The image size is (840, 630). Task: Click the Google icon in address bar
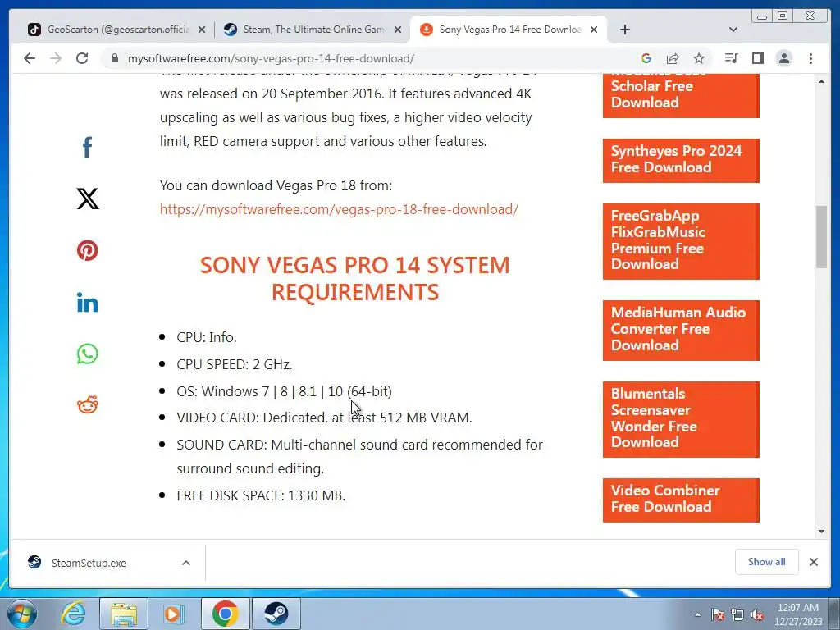pos(646,58)
